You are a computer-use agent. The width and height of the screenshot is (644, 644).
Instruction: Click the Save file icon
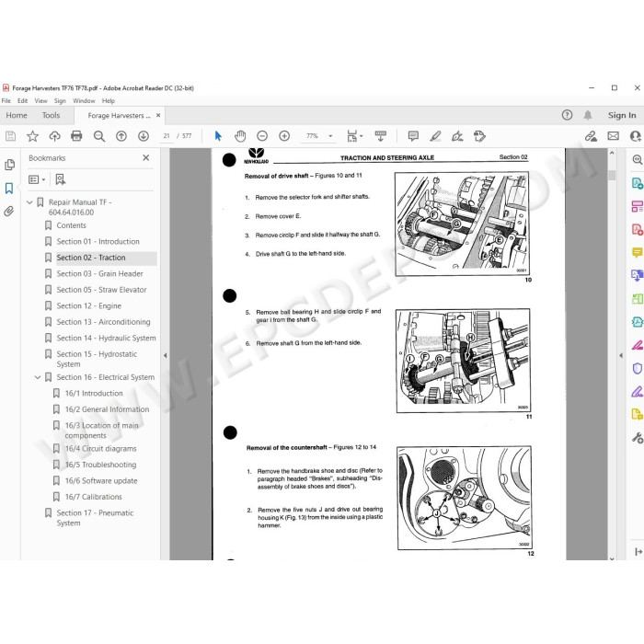(x=11, y=136)
